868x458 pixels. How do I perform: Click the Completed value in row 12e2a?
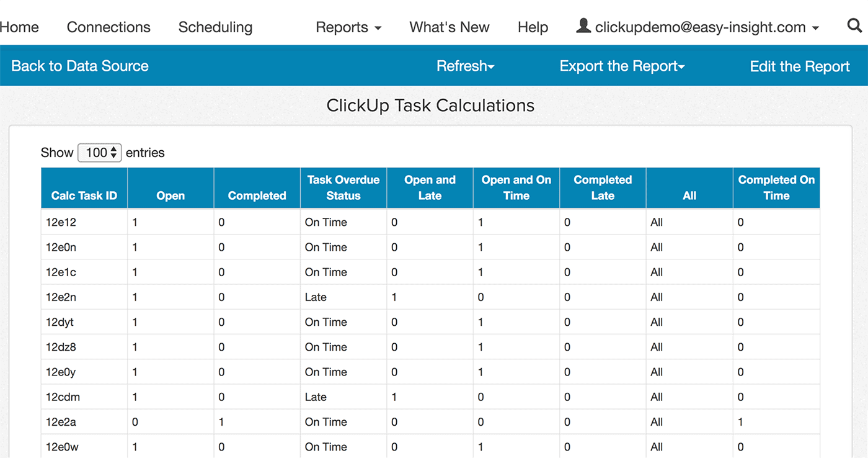[221, 422]
